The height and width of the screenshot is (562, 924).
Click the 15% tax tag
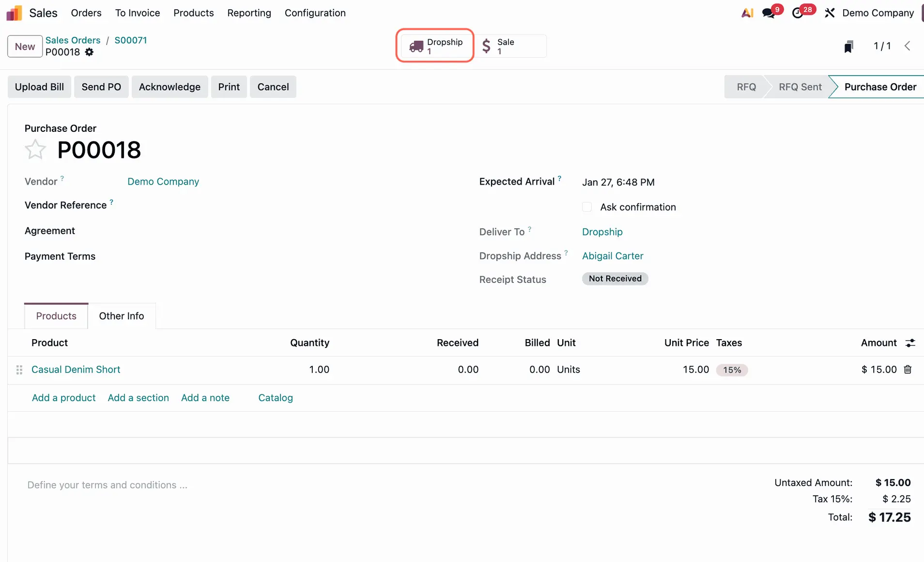[732, 370]
